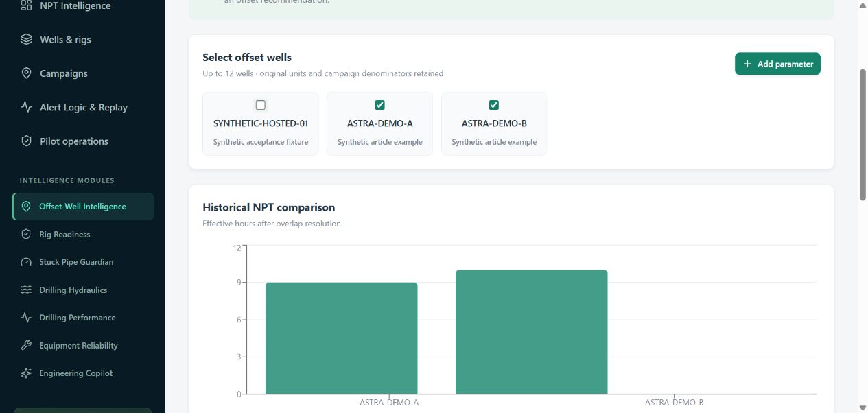
Task: Click the Drilling Performance activity icon
Action: coord(26,318)
